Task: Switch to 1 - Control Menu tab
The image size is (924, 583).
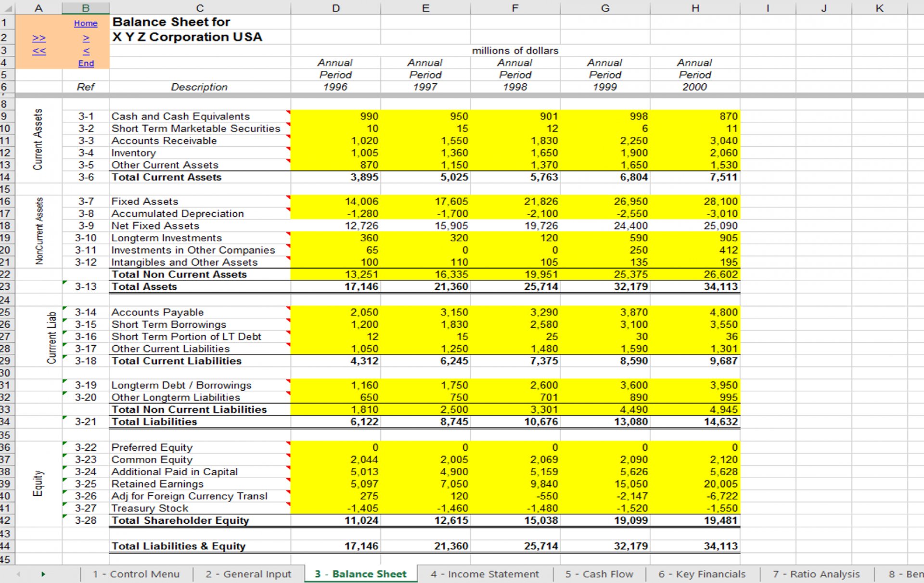Action: [136, 574]
